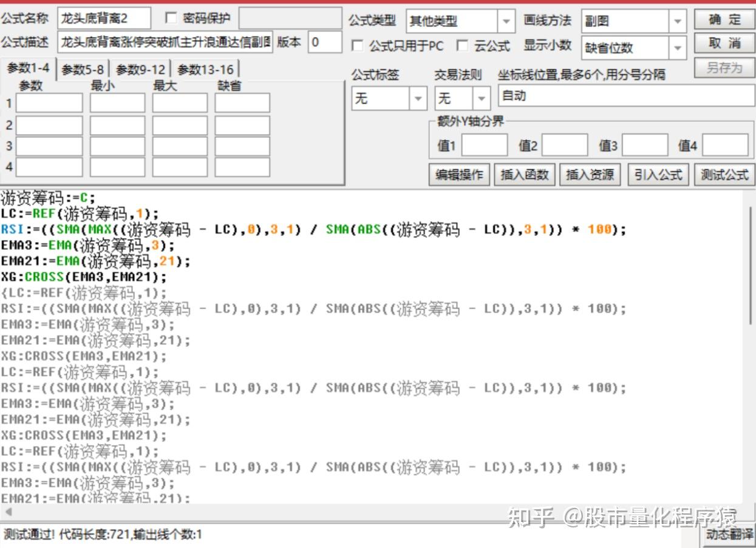Click row 2 最大 field
The height and width of the screenshot is (548, 756).
click(180, 125)
